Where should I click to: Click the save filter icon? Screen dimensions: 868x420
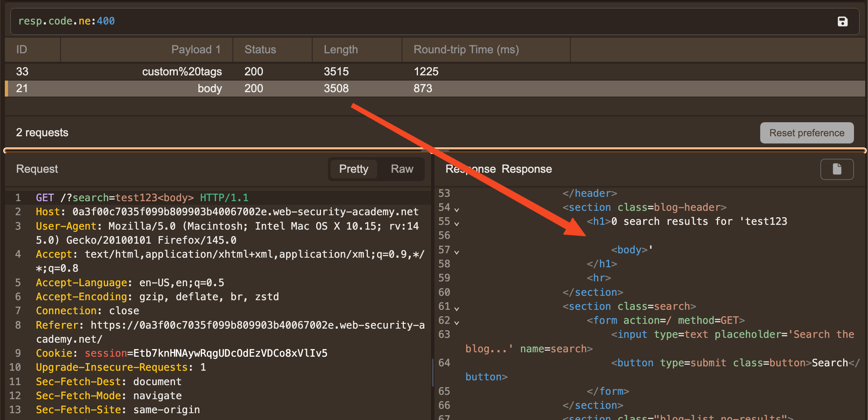point(842,22)
